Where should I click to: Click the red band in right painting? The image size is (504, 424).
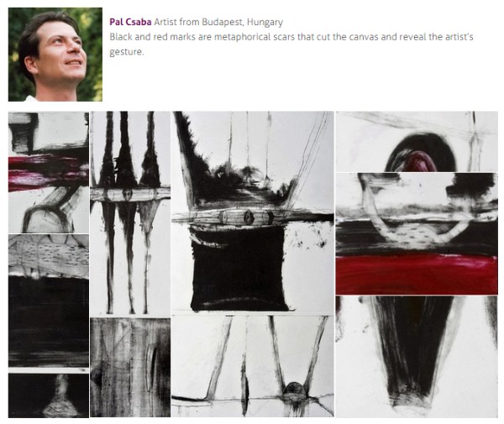click(417, 275)
